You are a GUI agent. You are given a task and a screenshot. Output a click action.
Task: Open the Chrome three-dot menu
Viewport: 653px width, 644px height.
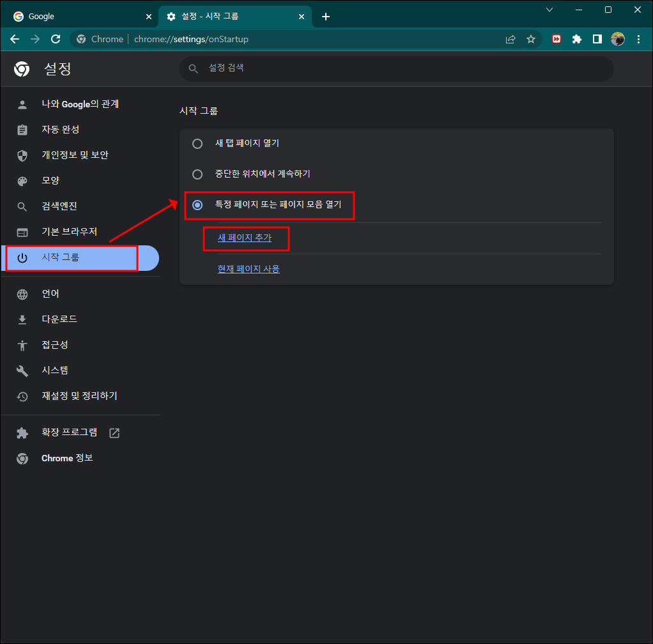(638, 39)
